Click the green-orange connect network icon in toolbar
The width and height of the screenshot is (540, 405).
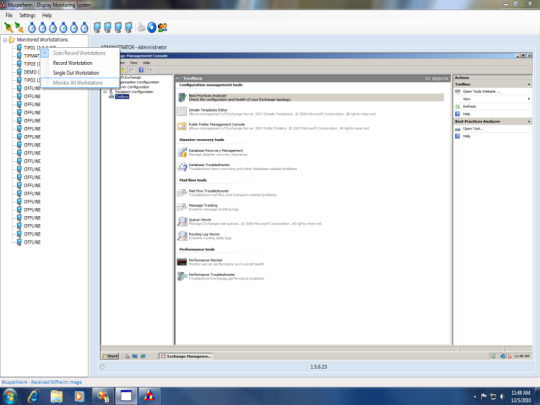pyautogui.click(x=8, y=27)
